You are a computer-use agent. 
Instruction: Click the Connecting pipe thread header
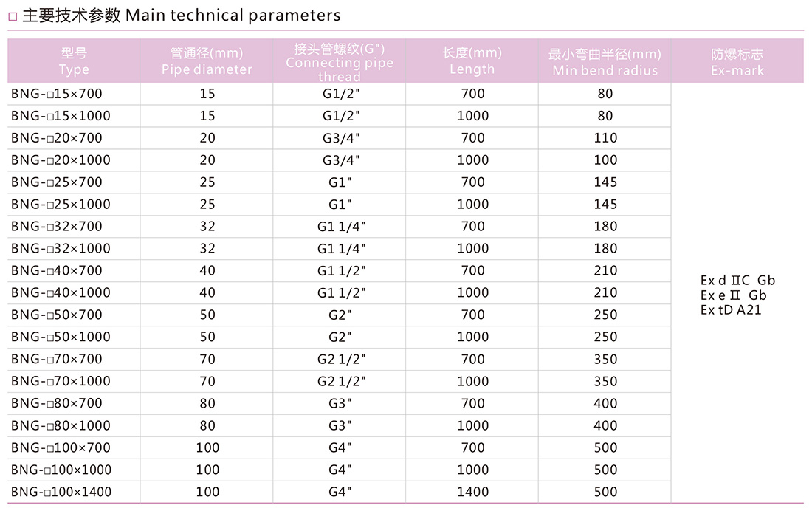coord(340,61)
